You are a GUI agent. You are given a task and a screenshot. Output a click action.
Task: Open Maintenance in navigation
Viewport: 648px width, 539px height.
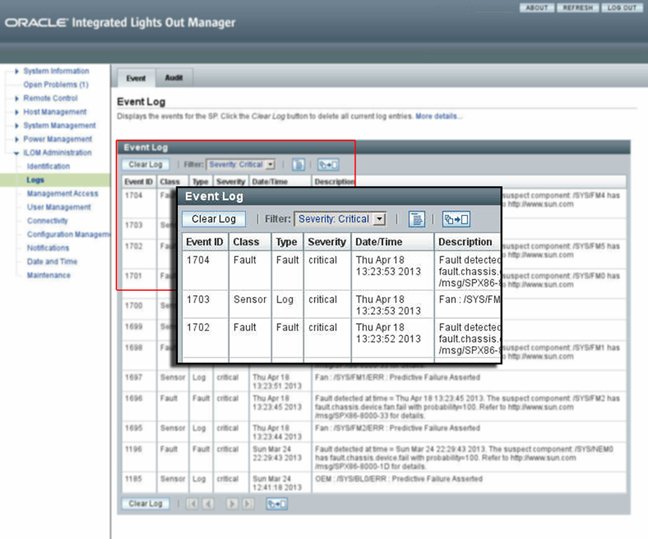pyautogui.click(x=48, y=276)
